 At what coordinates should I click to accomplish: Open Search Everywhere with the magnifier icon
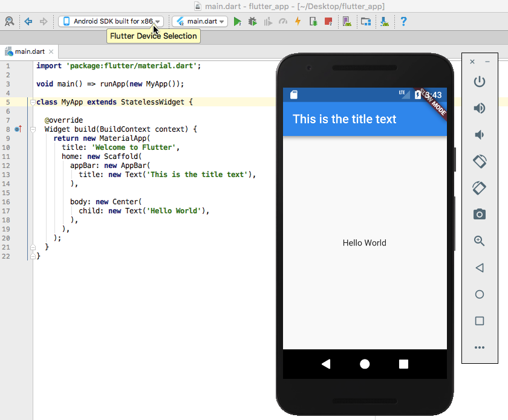pos(10,21)
